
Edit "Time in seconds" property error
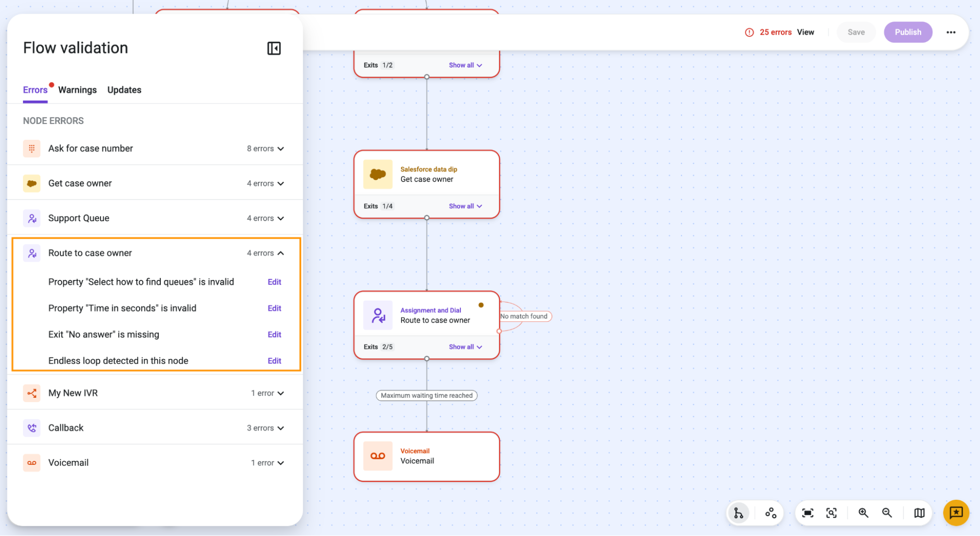click(275, 308)
